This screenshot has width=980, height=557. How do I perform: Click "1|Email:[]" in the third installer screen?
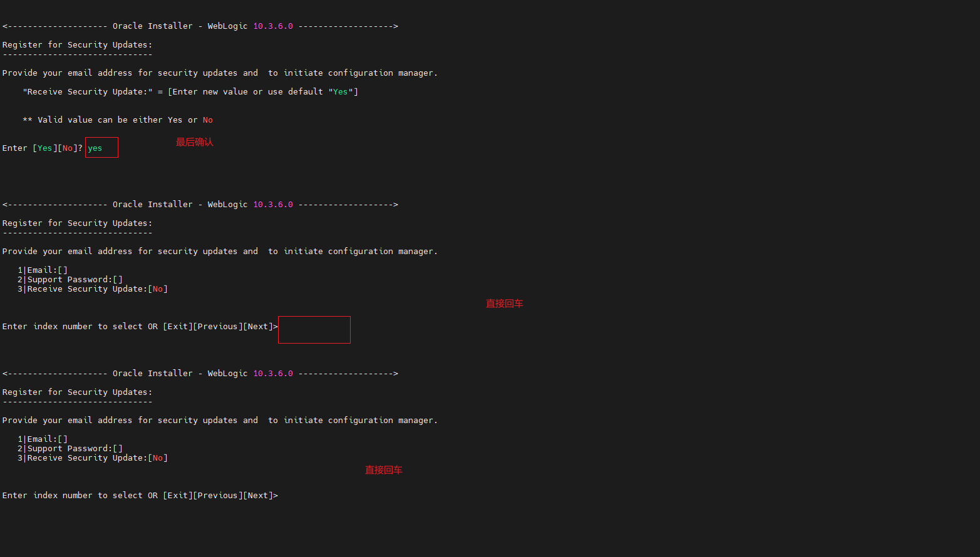(43, 439)
